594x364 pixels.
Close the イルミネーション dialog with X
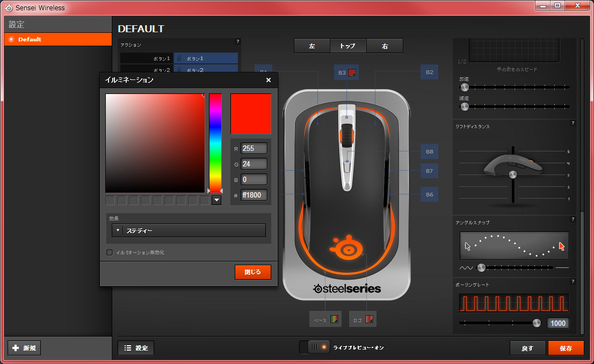(x=268, y=80)
